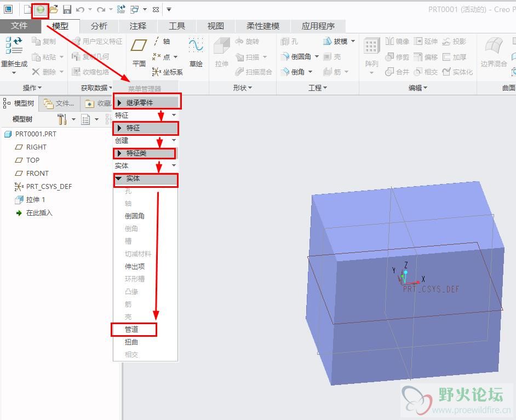Switch to Flexible Modeling (柔性建模) tab
The image size is (516, 420).
tap(263, 26)
